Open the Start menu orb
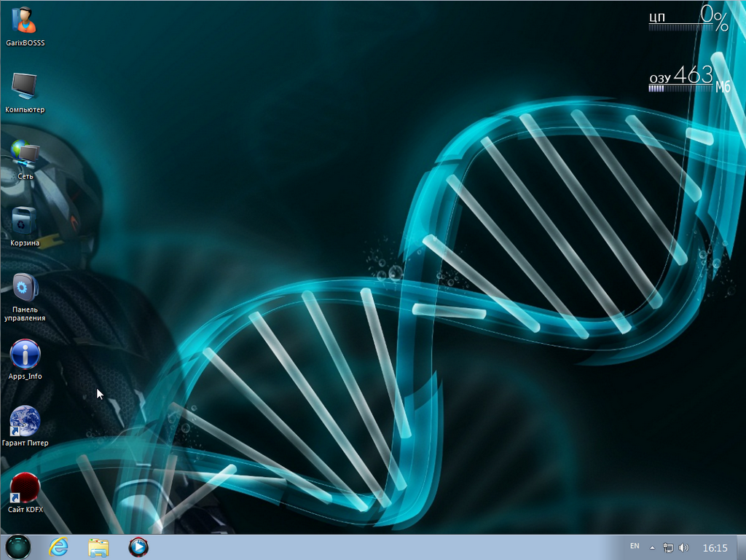This screenshot has height=560, width=746. (x=18, y=547)
